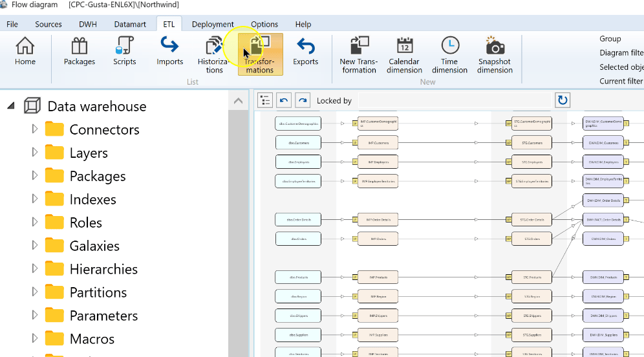Select the dbo.Customers source node
This screenshot has height=357, width=644.
point(298,142)
